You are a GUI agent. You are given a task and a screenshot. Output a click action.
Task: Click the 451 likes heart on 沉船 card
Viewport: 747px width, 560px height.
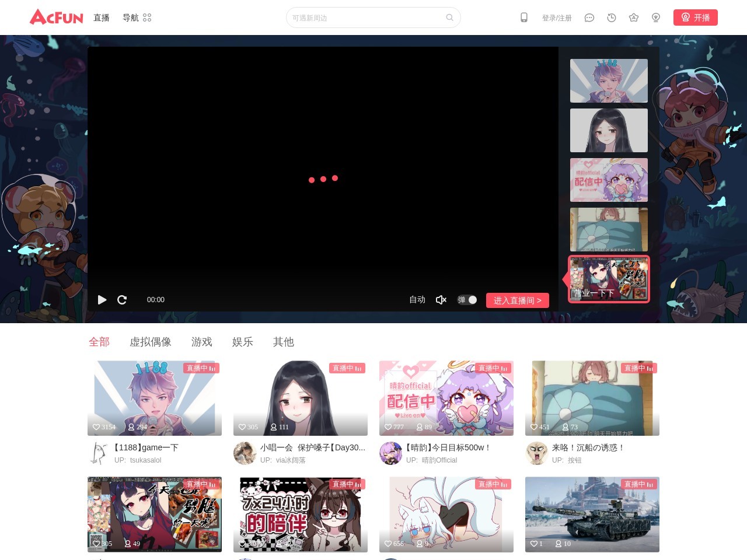coord(534,427)
